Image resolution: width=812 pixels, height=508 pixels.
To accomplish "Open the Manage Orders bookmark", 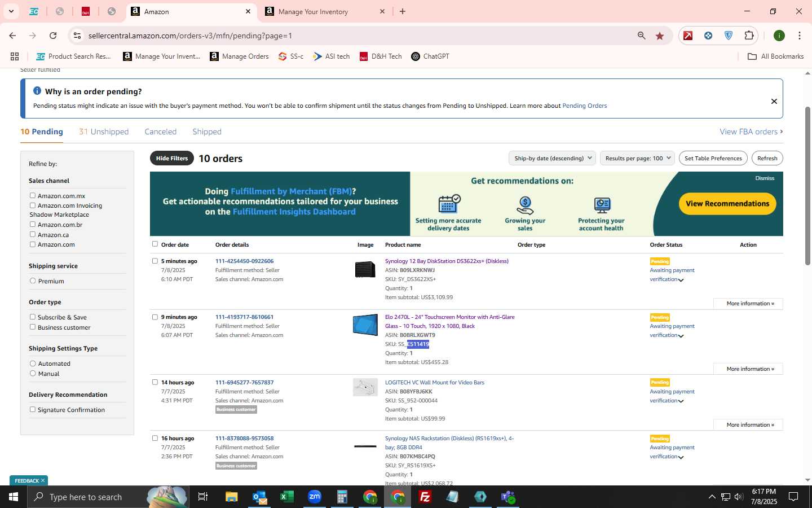I will click(x=239, y=56).
